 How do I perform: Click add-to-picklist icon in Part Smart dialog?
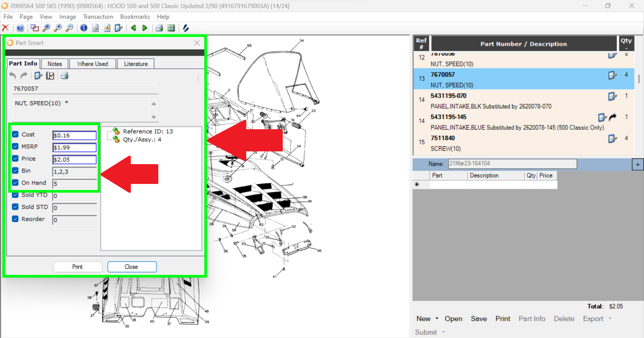(x=38, y=76)
